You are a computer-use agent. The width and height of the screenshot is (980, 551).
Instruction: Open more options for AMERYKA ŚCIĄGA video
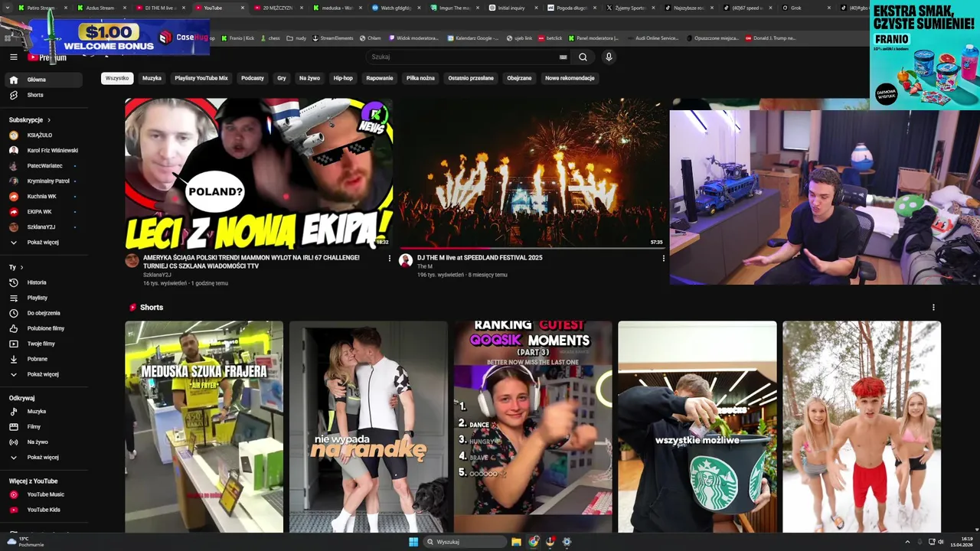[x=389, y=259]
